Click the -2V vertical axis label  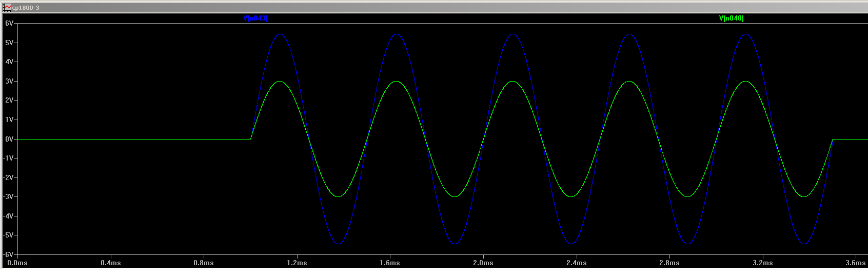(8, 177)
